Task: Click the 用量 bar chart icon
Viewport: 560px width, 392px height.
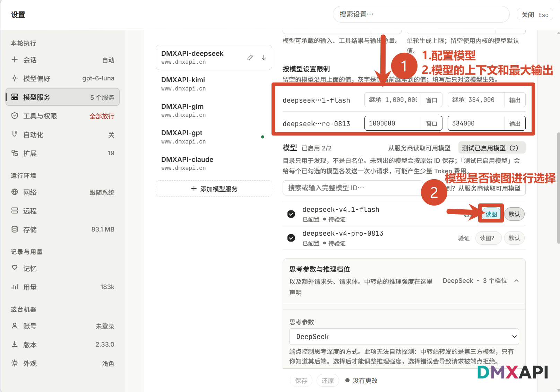Action: [x=15, y=287]
